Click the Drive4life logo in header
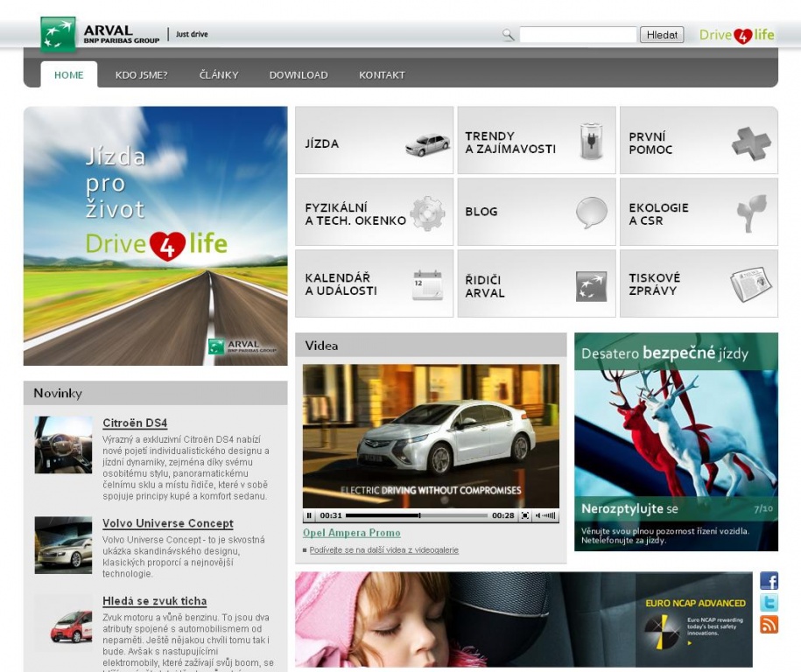The image size is (801, 672). click(x=736, y=35)
